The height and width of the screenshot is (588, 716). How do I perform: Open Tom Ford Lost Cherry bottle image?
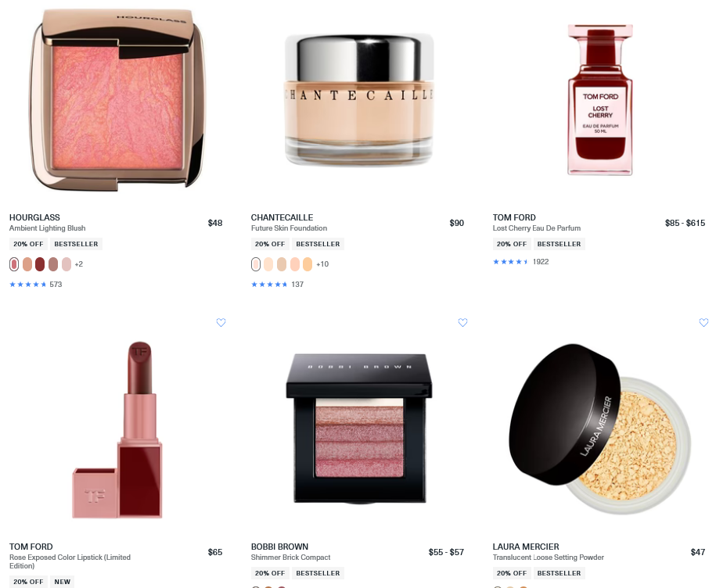point(600,99)
